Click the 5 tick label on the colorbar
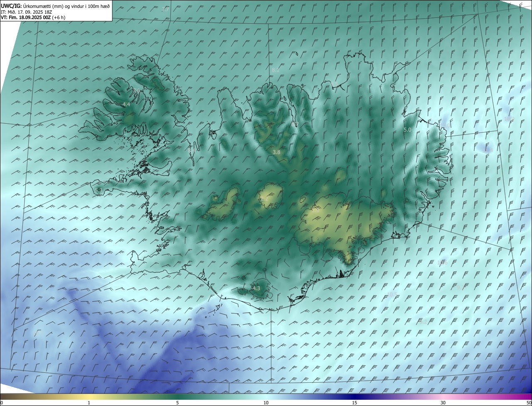 177,403
